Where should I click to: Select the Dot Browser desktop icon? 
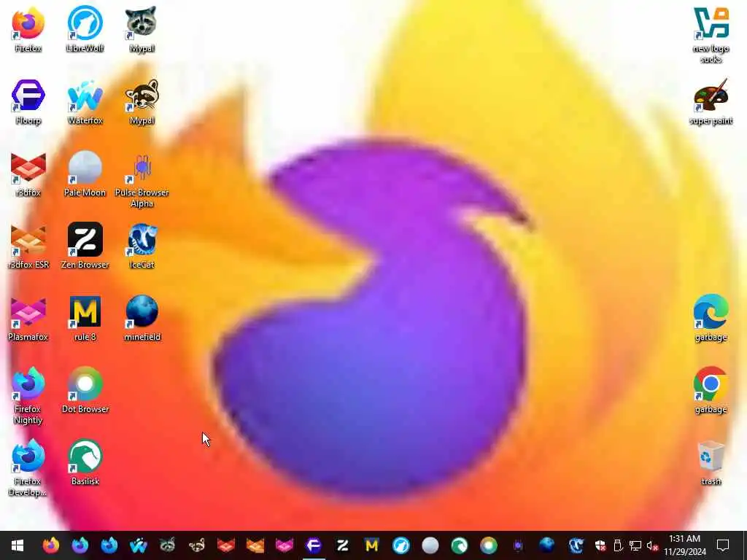pyautogui.click(x=85, y=391)
